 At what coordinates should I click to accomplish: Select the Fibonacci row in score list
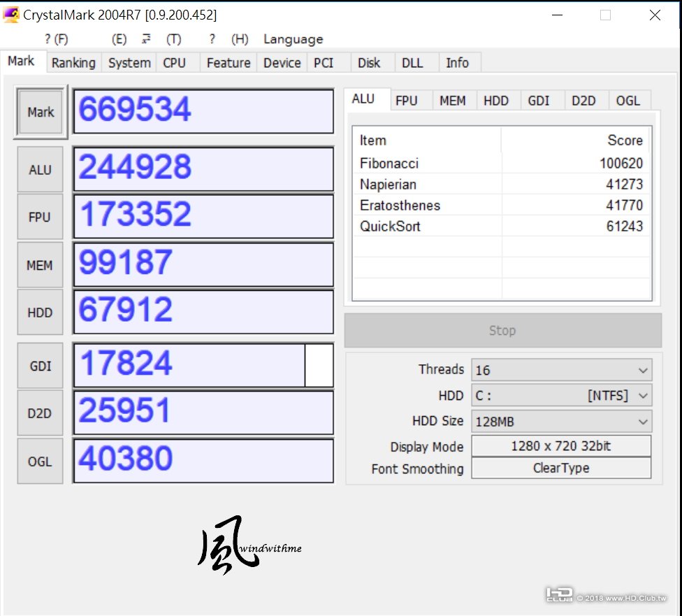coord(502,163)
